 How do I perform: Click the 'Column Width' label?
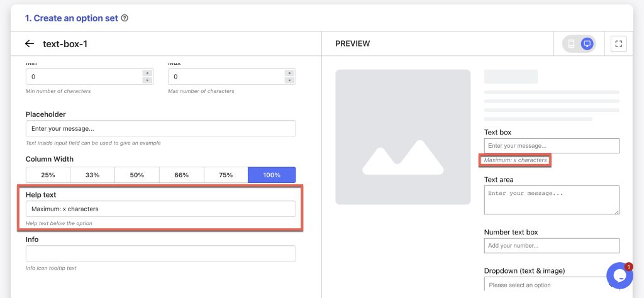pyautogui.click(x=50, y=159)
